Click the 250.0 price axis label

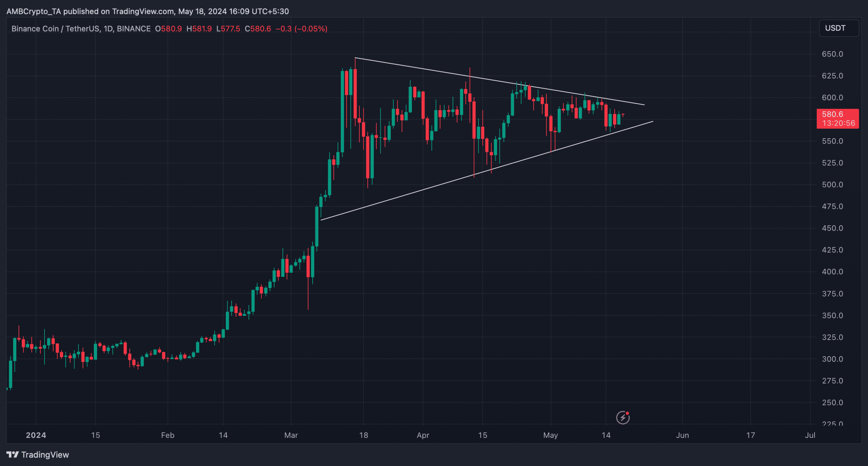pyautogui.click(x=832, y=402)
